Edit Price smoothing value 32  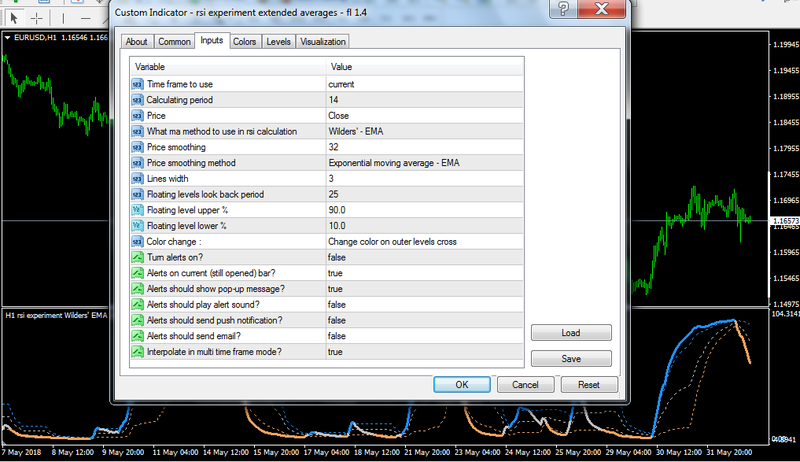425,147
